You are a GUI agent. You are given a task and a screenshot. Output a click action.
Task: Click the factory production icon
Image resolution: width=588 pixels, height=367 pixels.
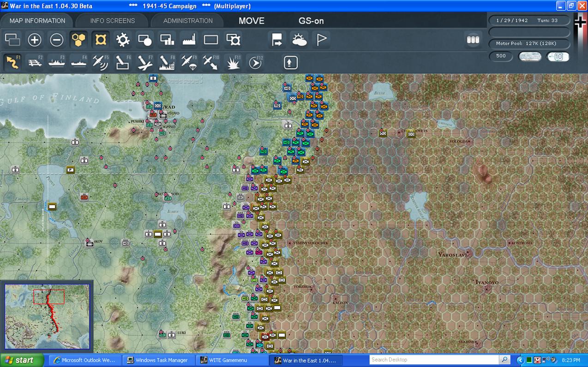pyautogui.click(x=189, y=40)
